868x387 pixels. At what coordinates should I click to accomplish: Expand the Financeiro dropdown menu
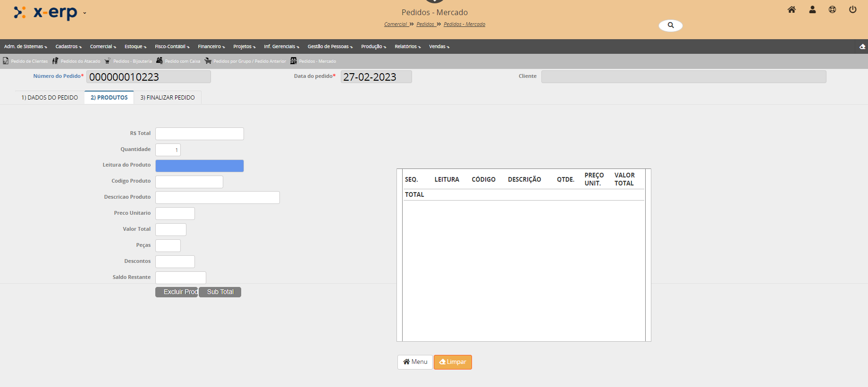[x=211, y=47]
